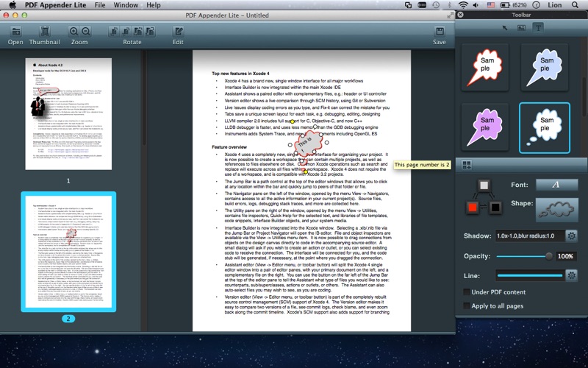
Task: Choose the light blue speech bubble sample
Action: (x=545, y=68)
